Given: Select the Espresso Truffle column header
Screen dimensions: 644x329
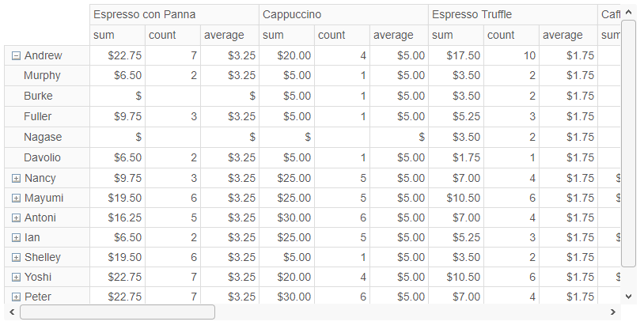Looking at the screenshot, I should coord(513,15).
